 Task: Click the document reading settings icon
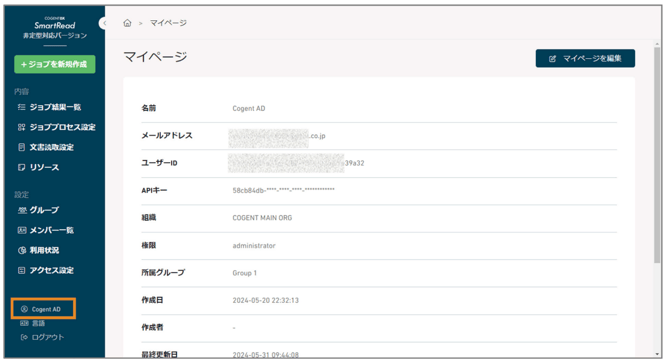pyautogui.click(x=21, y=147)
